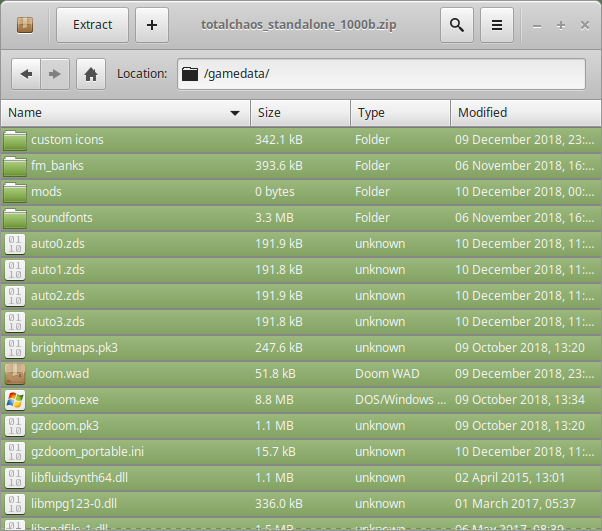This screenshot has height=531, width=602.
Task: Sort by the Size column header
Action: click(300, 113)
